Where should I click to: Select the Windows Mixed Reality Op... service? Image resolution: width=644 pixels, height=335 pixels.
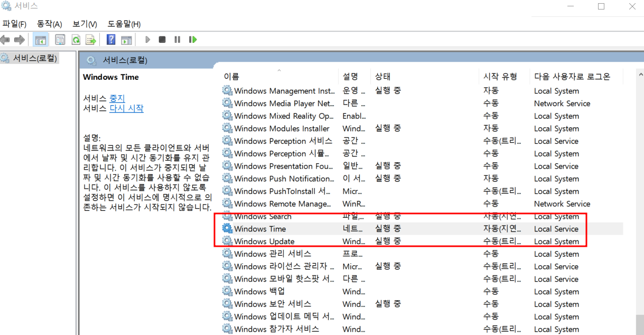[x=284, y=116]
